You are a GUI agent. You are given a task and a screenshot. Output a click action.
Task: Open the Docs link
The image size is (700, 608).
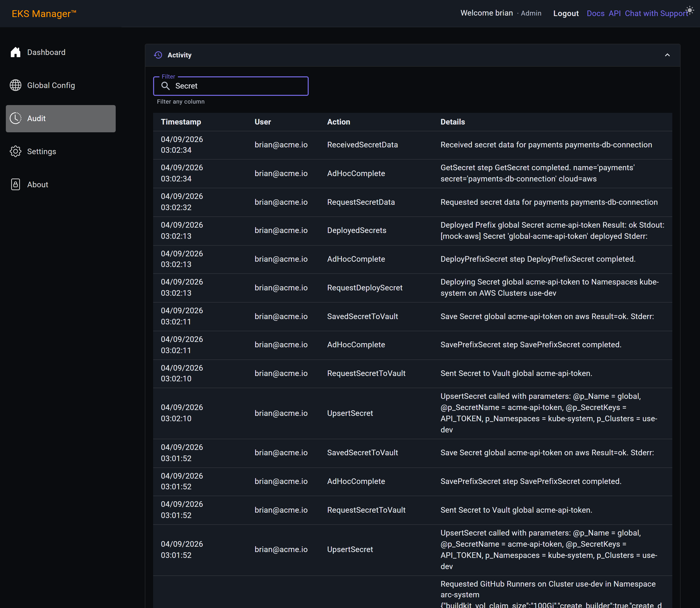point(595,13)
